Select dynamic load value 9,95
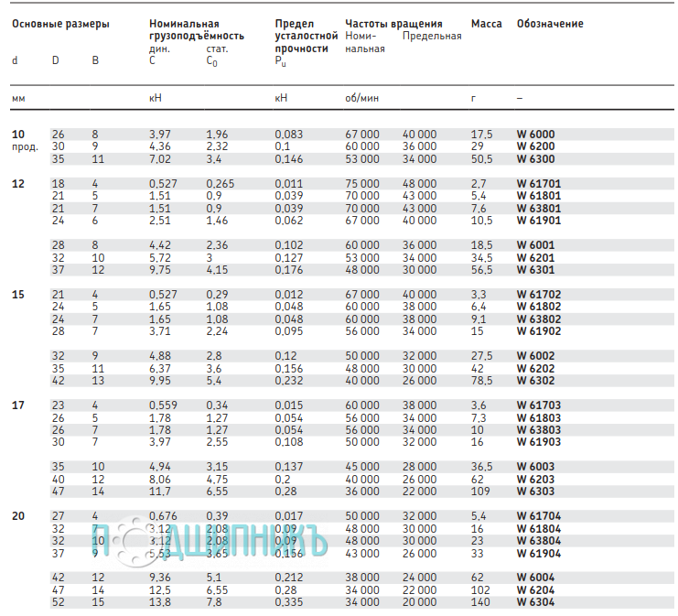Screen dimensions: 678x616 160,381
